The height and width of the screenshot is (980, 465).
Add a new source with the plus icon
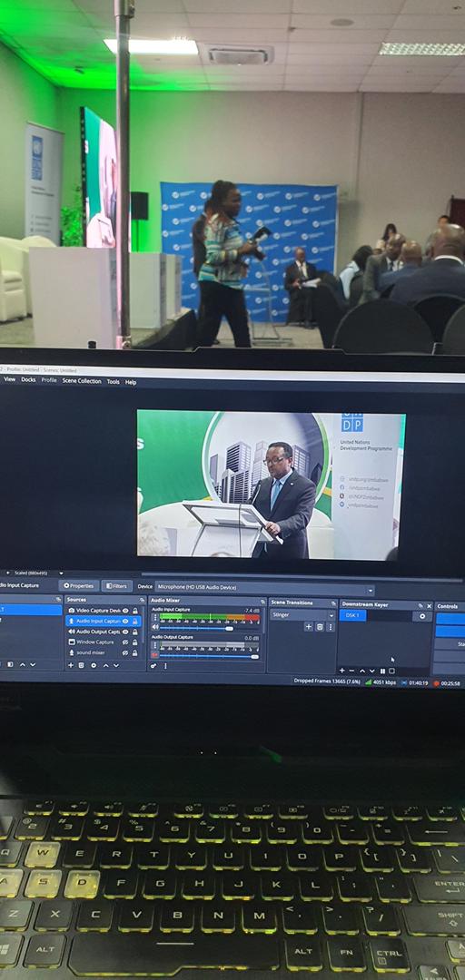click(70, 665)
